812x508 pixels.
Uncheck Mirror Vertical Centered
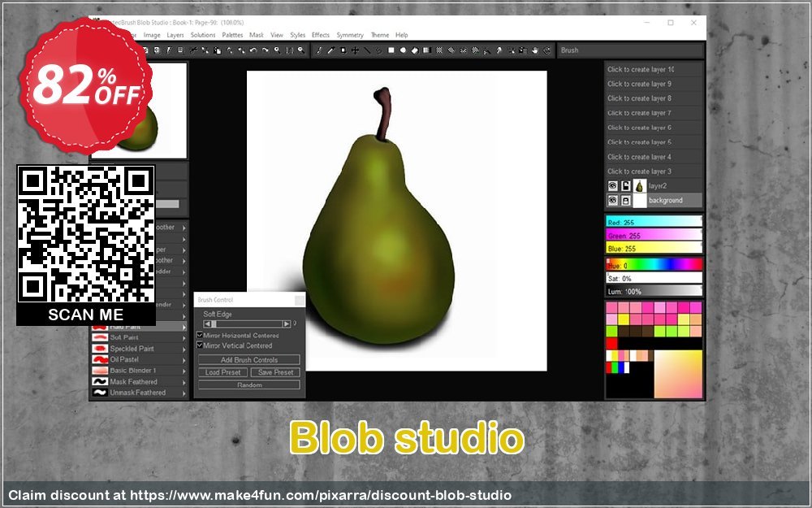click(200, 345)
